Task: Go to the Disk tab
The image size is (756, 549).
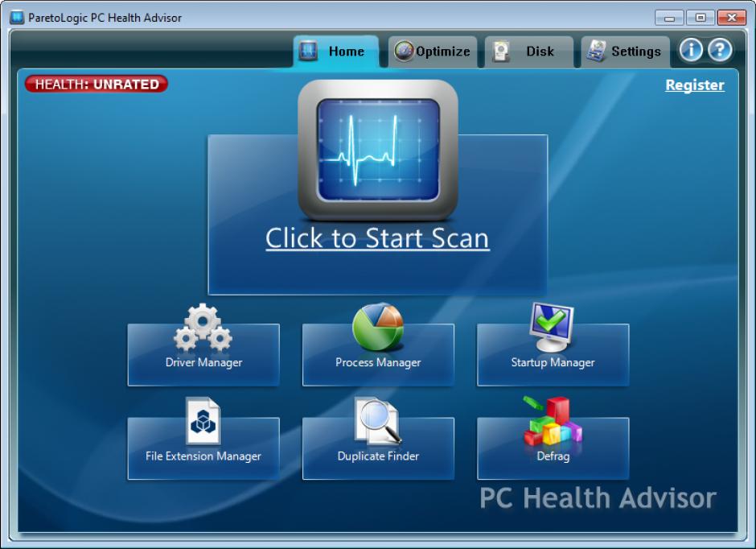Action: pos(528,52)
